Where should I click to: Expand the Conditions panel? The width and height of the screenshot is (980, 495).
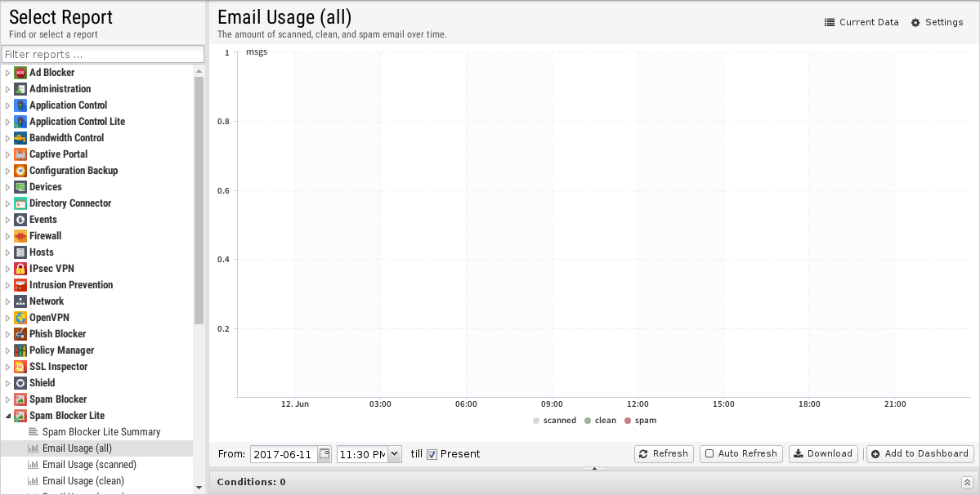pyautogui.click(x=967, y=482)
